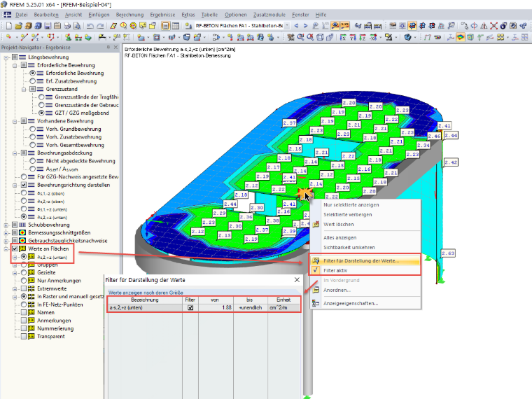
Task: Click the Undo arrow icon
Action: click(90, 26)
